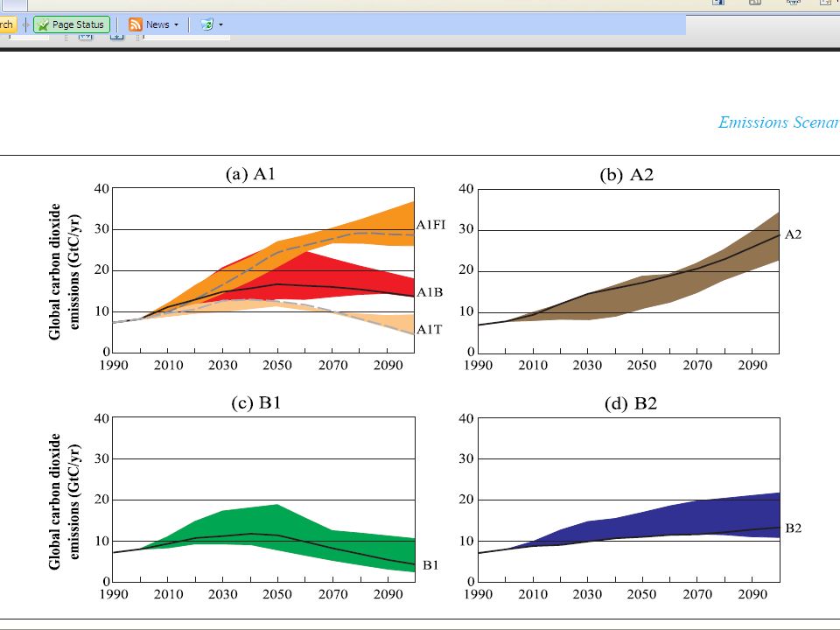Click the "(b) A2" chart title

[626, 175]
